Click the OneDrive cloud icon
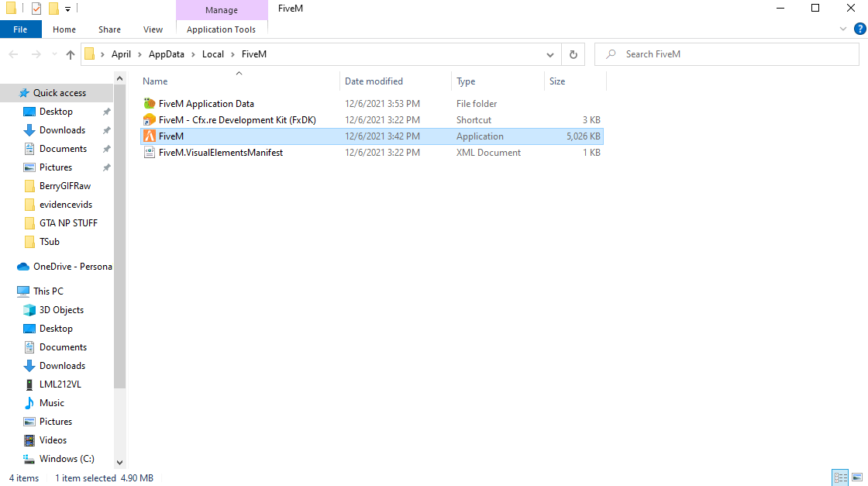The width and height of the screenshot is (868, 486). (23, 267)
